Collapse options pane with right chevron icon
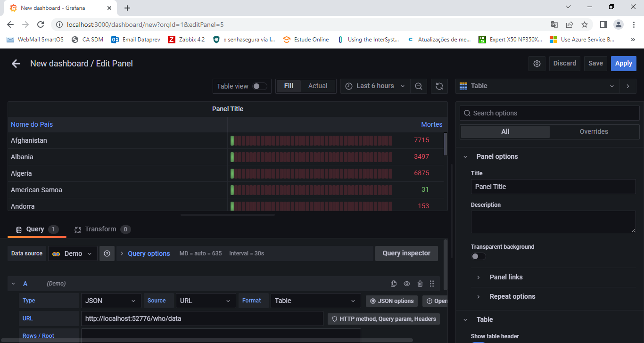 (x=627, y=86)
